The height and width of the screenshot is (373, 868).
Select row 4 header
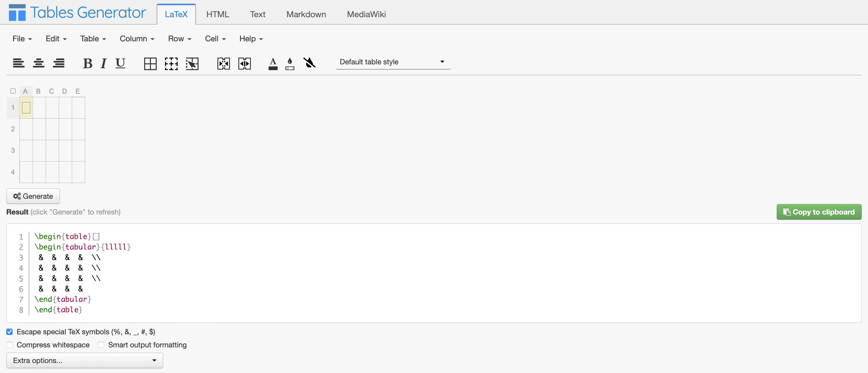[13, 172]
